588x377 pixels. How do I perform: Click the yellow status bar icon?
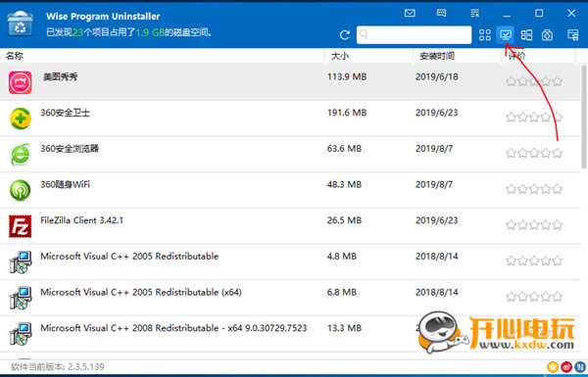(553, 367)
